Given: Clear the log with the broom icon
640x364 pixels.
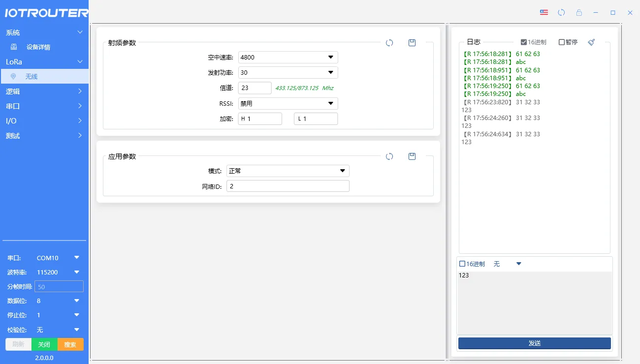Looking at the screenshot, I should [x=591, y=42].
